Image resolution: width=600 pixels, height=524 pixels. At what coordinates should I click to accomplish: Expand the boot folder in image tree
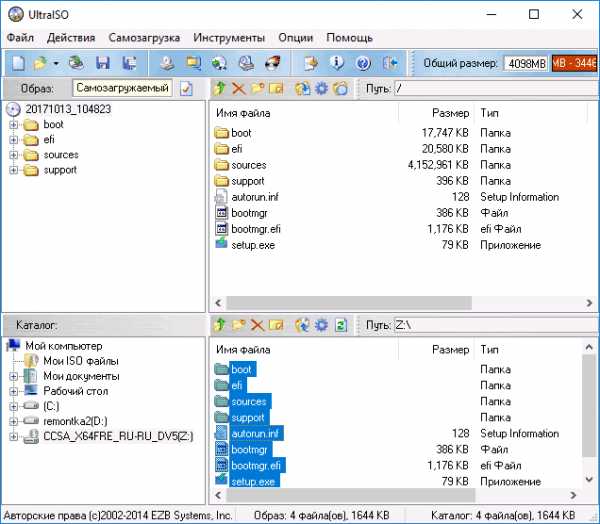pos(13,125)
